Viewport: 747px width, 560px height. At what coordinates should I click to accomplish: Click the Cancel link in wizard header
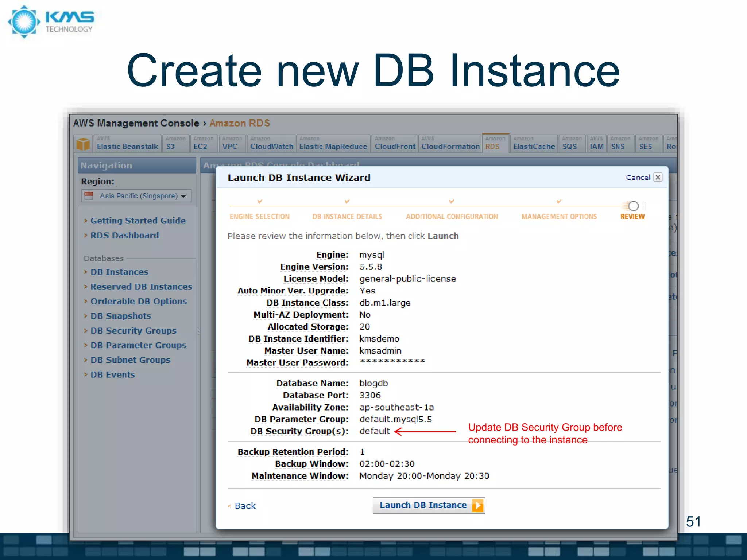pos(638,177)
